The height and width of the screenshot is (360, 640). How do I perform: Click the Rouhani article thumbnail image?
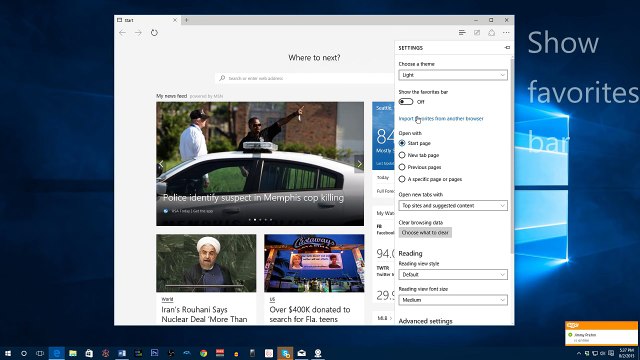tap(206, 263)
